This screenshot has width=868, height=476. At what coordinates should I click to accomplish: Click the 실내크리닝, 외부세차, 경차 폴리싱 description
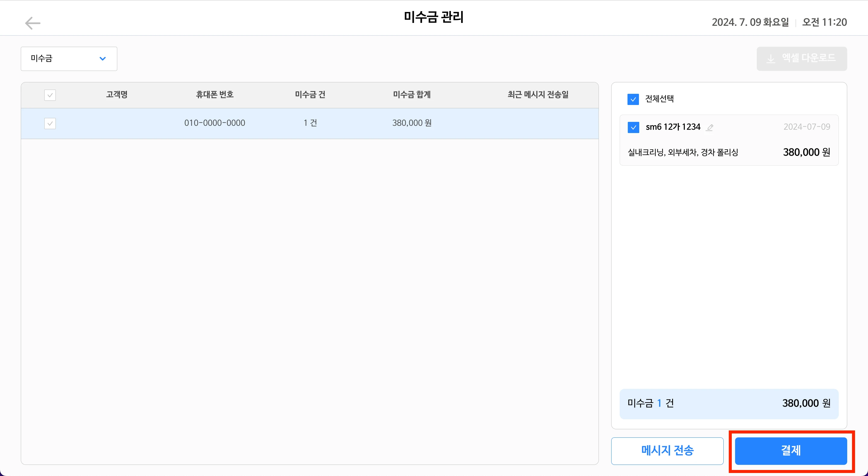click(x=683, y=152)
